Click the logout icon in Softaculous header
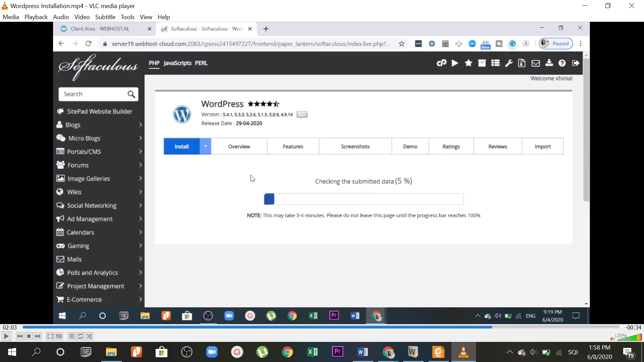The image size is (644, 362). pos(576,63)
